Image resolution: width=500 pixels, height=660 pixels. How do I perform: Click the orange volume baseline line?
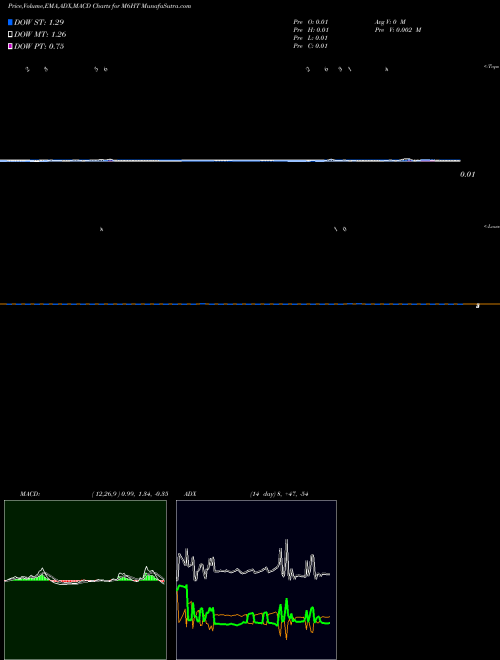point(250,304)
